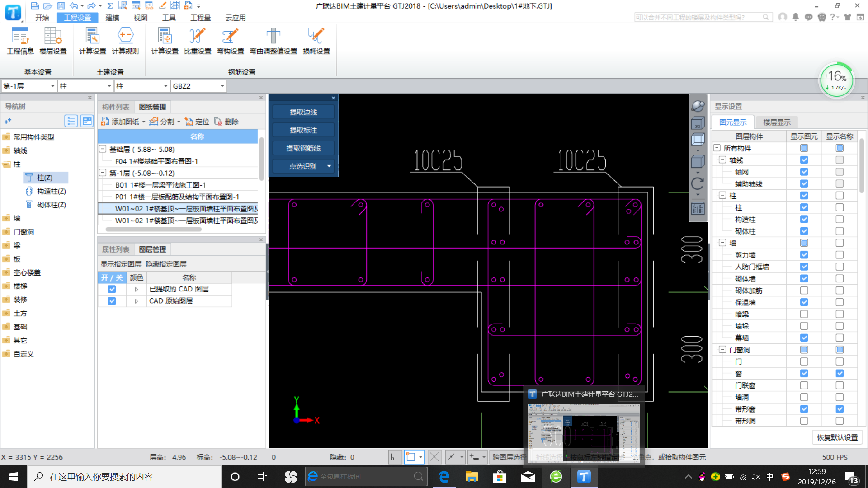Image resolution: width=868 pixels, height=488 pixels.
Task: Open the 点选识别 dropdown arrow
Action: (329, 166)
